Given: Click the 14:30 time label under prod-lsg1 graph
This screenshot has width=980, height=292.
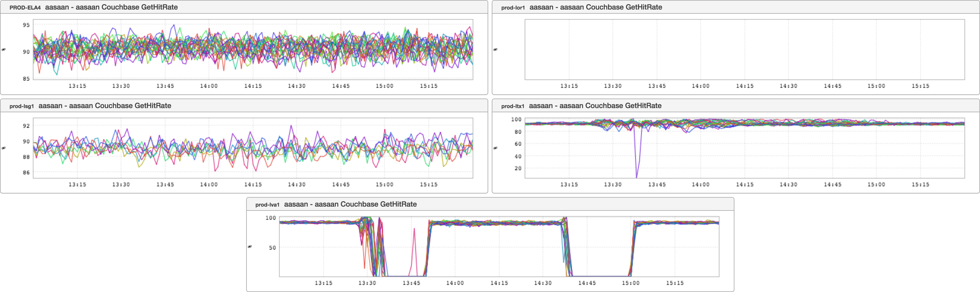Looking at the screenshot, I should tap(296, 185).
